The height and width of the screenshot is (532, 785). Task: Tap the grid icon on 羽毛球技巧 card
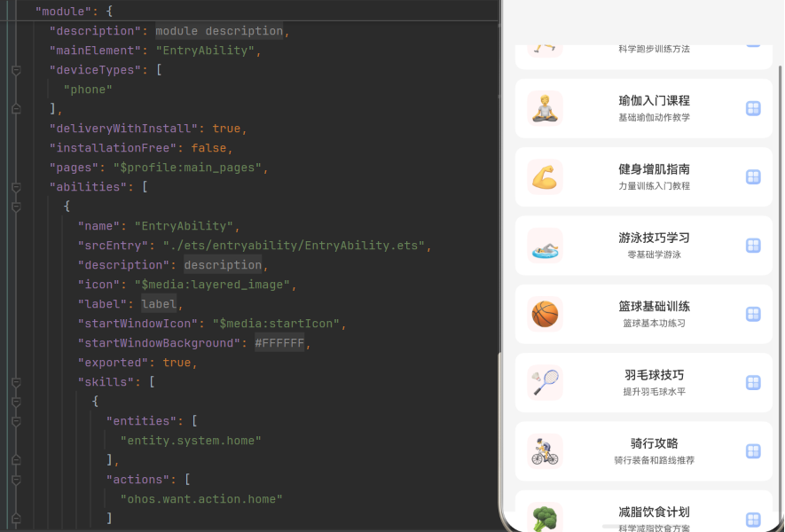753,383
